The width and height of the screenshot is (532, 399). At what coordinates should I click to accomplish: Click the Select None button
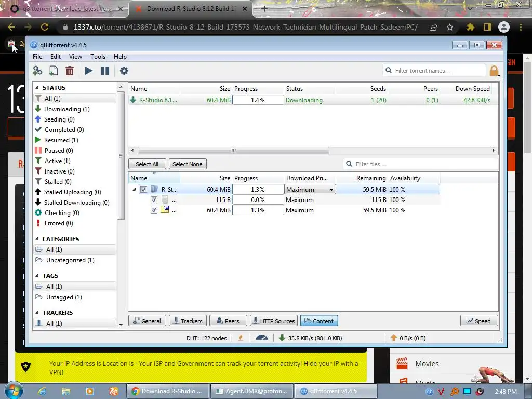[187, 164]
